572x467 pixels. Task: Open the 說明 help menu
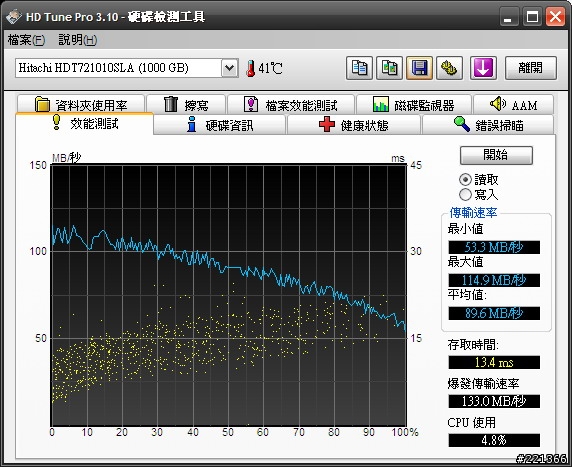pyautogui.click(x=78, y=40)
